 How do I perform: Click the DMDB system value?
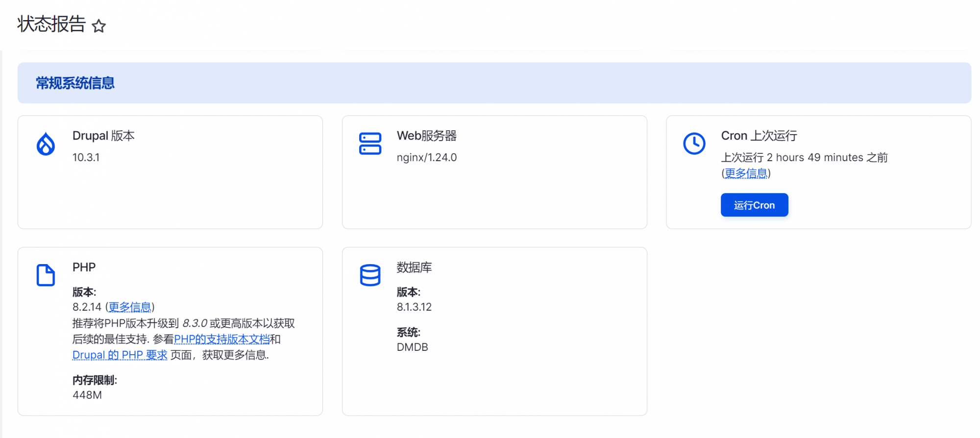pos(413,347)
